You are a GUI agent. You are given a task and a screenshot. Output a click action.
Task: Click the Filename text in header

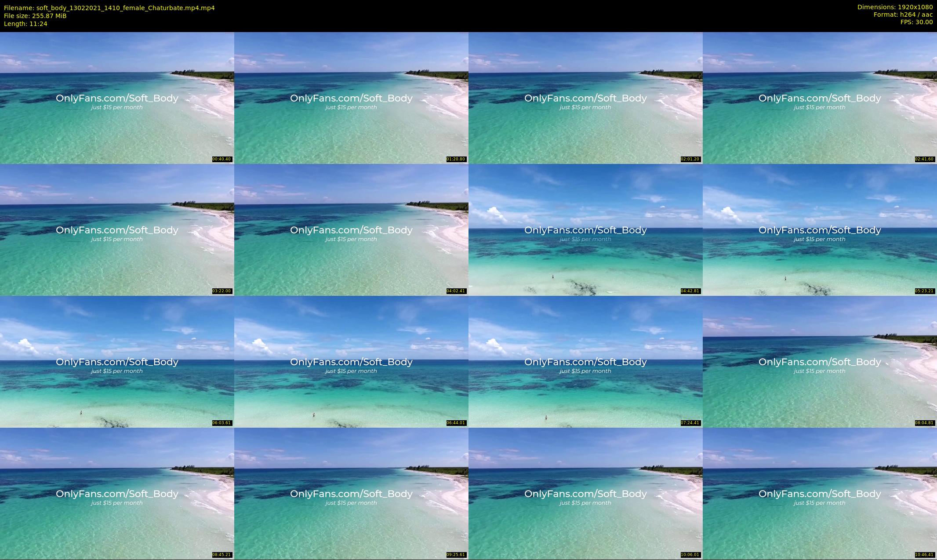[x=109, y=8]
